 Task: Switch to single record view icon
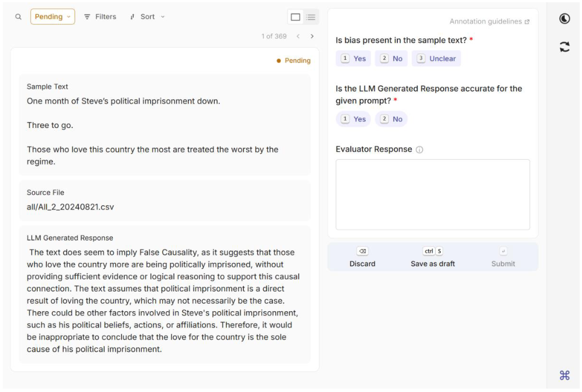(296, 17)
